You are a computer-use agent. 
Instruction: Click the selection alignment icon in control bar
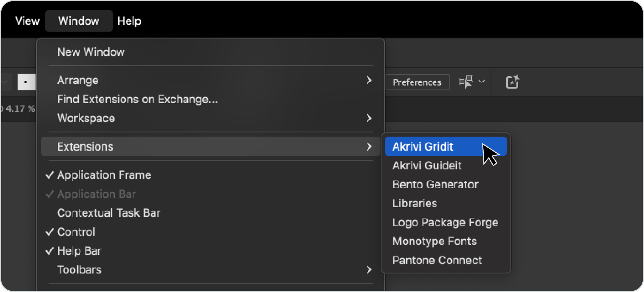pos(465,82)
